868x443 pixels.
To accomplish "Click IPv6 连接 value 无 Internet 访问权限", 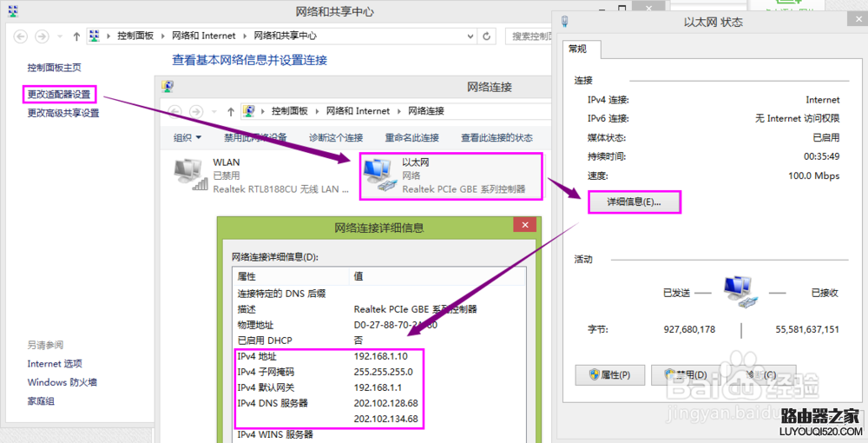I will [x=797, y=118].
